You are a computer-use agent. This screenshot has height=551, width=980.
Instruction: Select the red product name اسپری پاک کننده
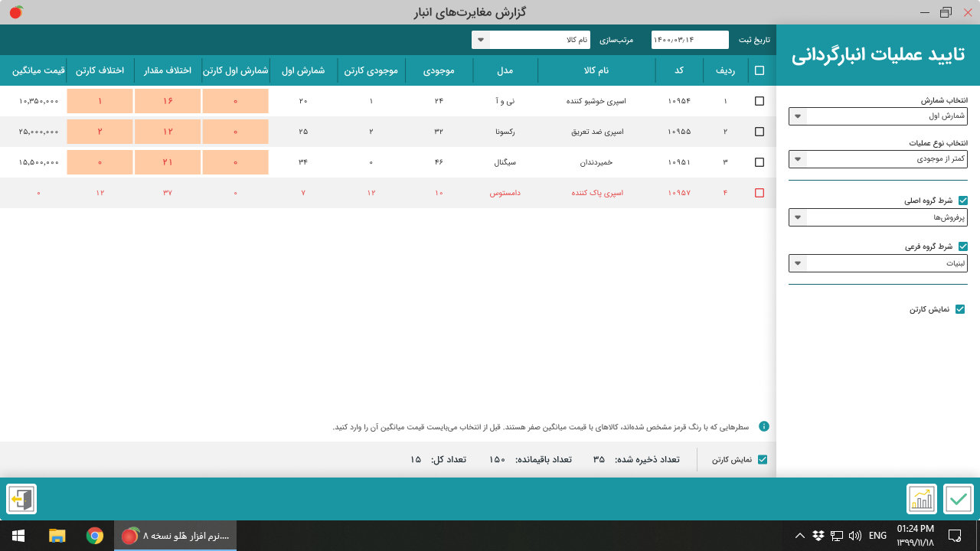click(597, 193)
